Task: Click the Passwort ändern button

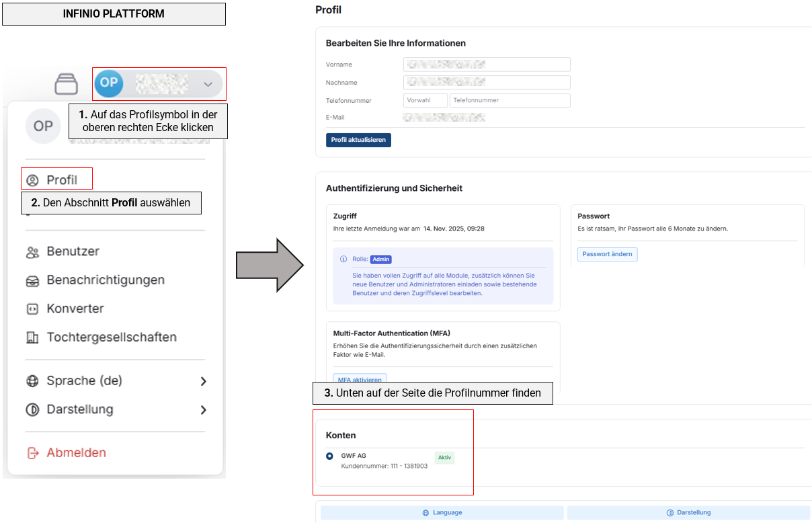Action: coord(608,254)
